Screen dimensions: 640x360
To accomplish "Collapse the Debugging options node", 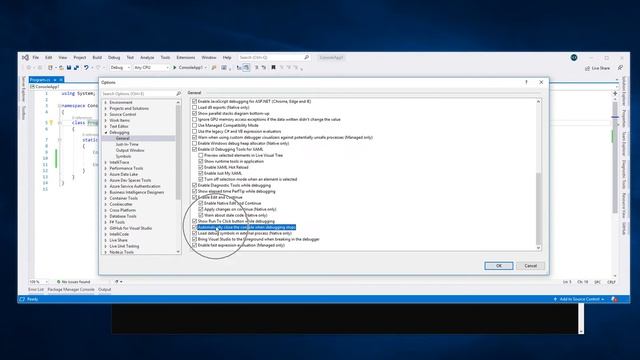I will click(106, 133).
